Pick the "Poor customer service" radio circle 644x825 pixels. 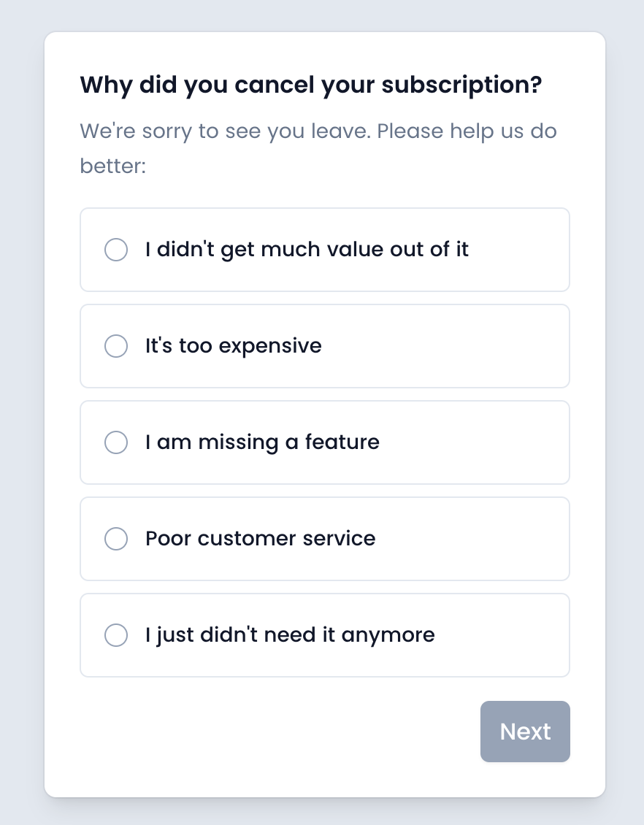[x=116, y=539]
